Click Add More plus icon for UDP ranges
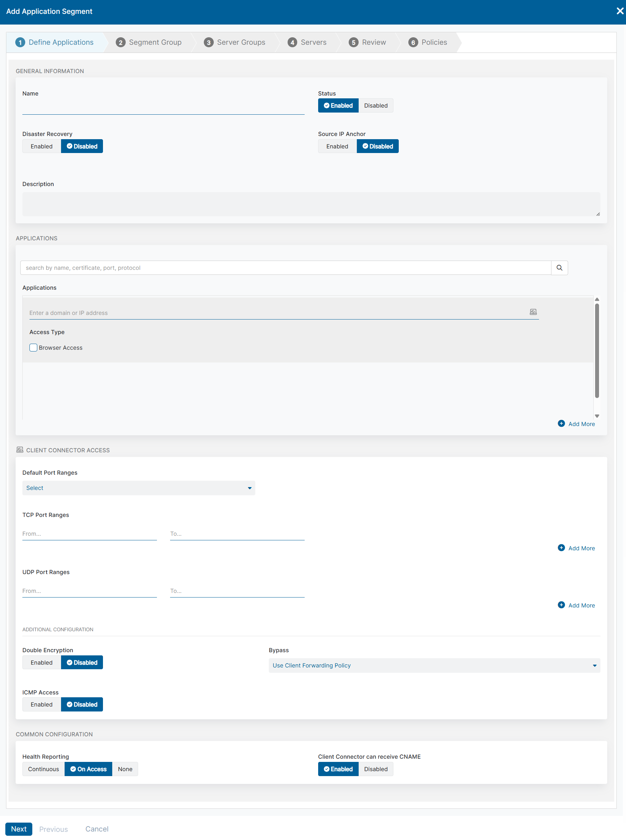626x840 pixels. pyautogui.click(x=561, y=605)
